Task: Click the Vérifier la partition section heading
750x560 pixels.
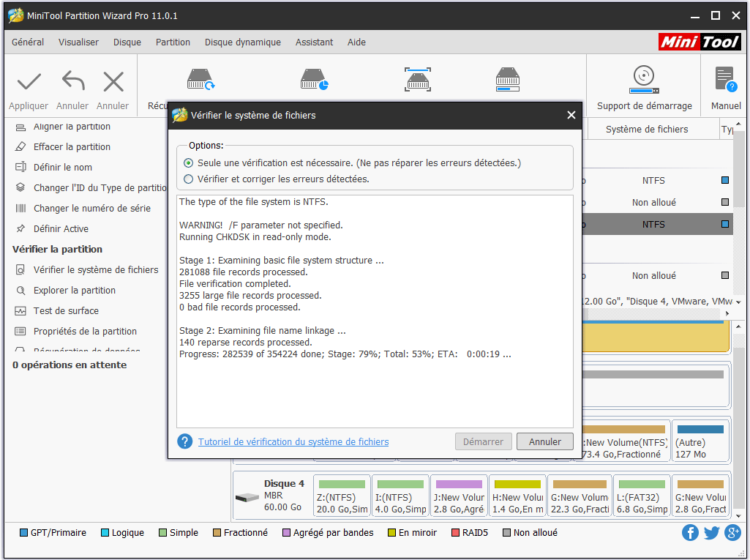Action: coord(57,249)
